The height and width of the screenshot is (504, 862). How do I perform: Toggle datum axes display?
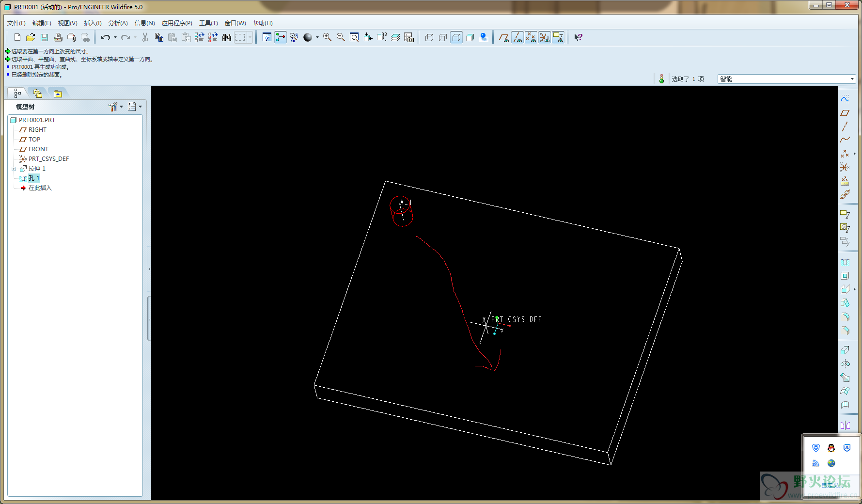point(517,37)
